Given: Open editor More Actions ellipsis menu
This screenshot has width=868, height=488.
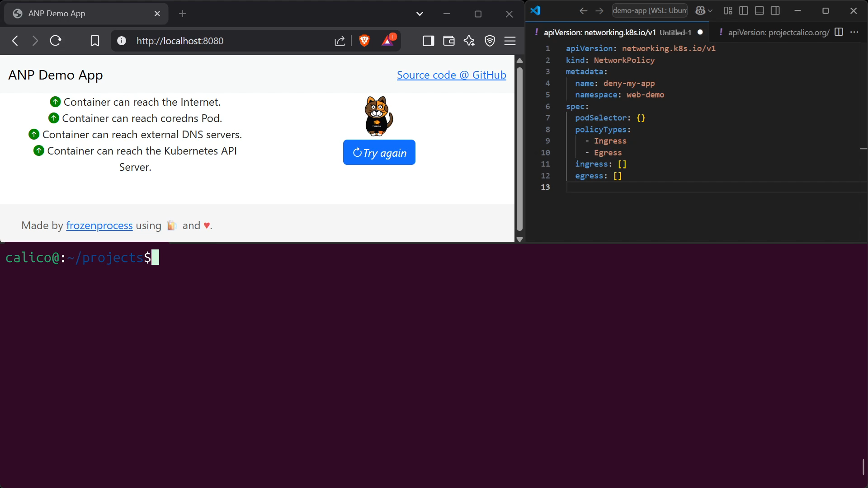Looking at the screenshot, I should click(854, 32).
